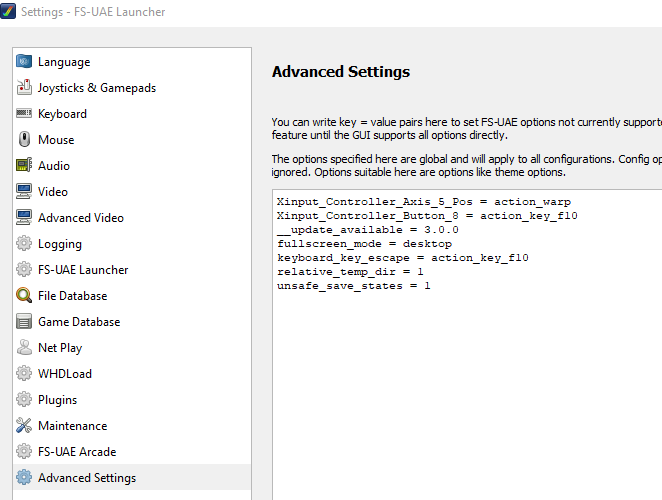Select Game Database in the list
Screen dimensions: 662x500
coord(132,321)
